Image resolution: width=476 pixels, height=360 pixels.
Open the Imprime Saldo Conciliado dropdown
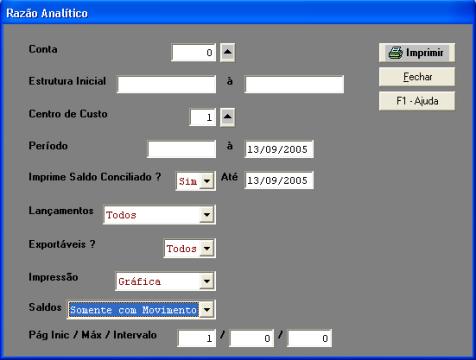tap(207, 181)
